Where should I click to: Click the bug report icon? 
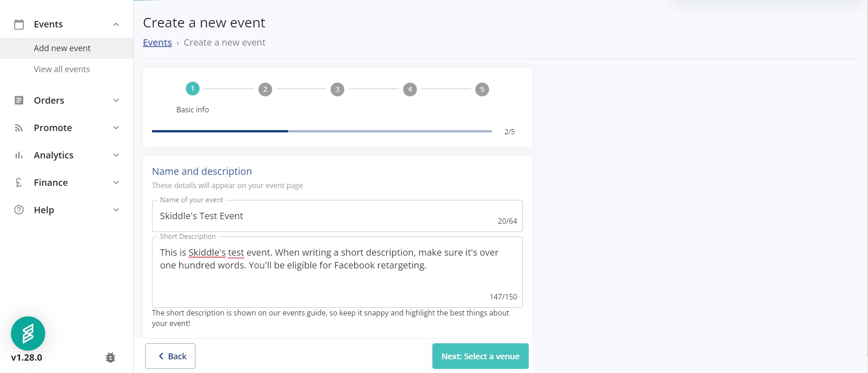click(x=110, y=357)
